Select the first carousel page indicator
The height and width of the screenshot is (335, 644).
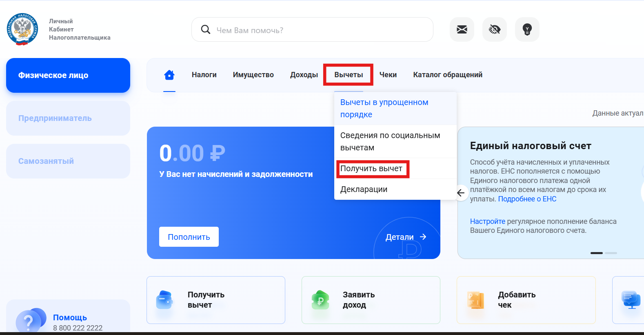(x=597, y=253)
